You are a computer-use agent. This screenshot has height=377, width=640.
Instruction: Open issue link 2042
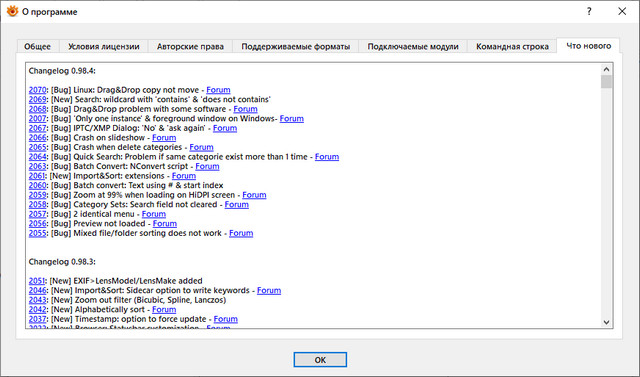tap(37, 309)
